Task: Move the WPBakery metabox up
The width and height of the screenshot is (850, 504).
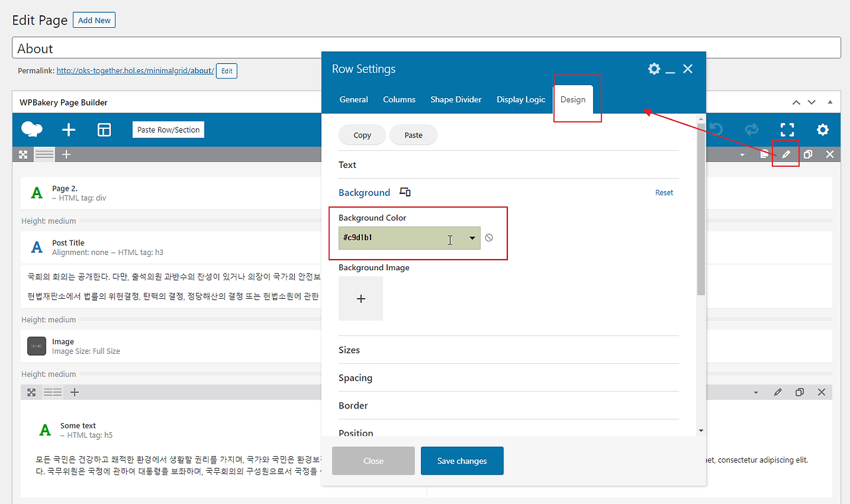Action: pyautogui.click(x=796, y=102)
